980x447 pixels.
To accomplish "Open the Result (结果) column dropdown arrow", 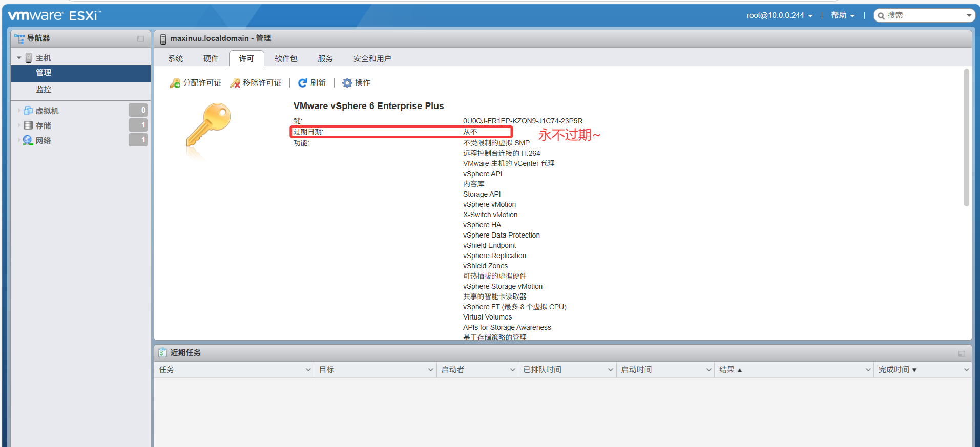I will [x=868, y=370].
